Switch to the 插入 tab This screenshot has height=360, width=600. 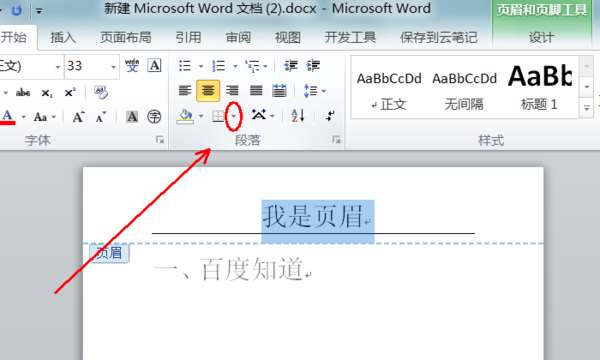click(x=63, y=37)
